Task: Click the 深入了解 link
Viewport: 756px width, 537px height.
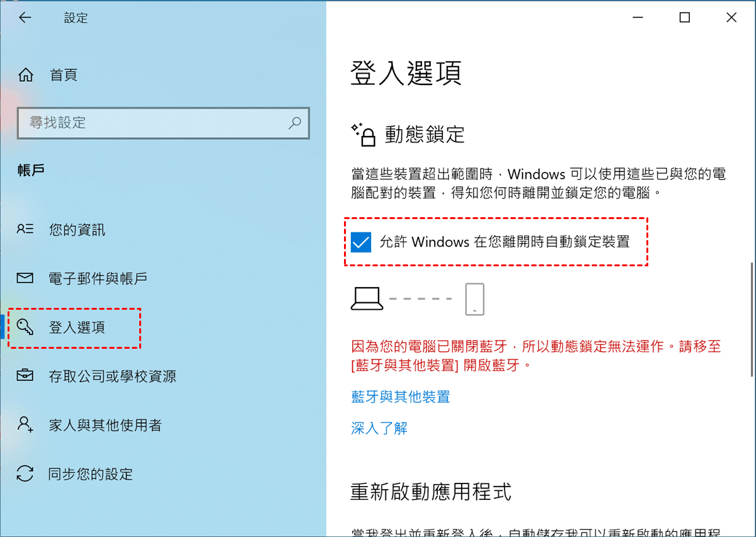Action: coord(379,428)
